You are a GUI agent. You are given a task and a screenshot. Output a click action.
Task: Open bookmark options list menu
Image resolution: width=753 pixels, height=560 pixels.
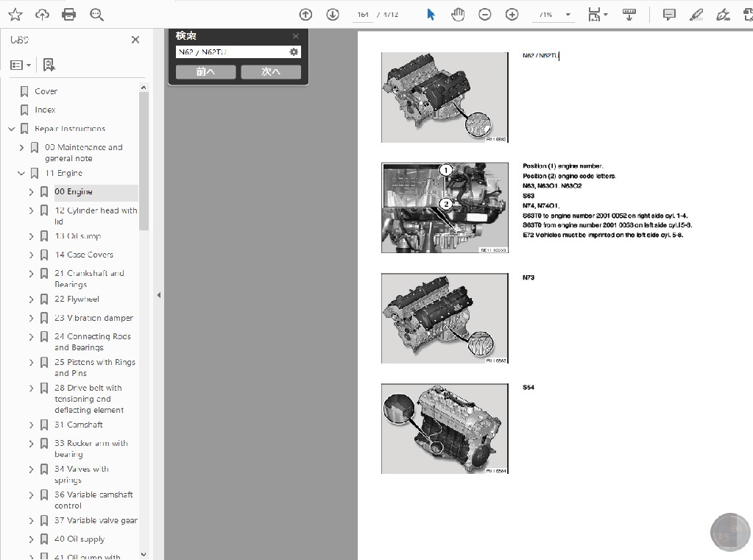(x=20, y=65)
